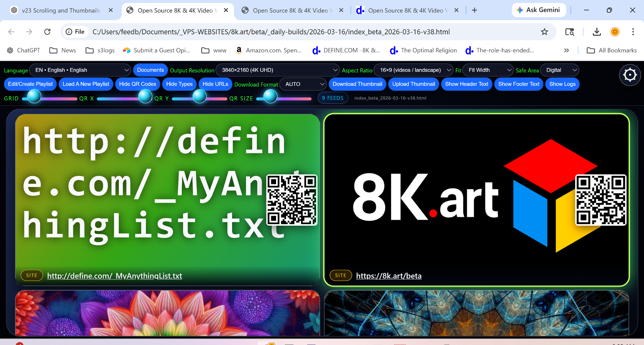Click the browser address bar URL
The width and height of the screenshot is (644, 345).
(271, 32)
